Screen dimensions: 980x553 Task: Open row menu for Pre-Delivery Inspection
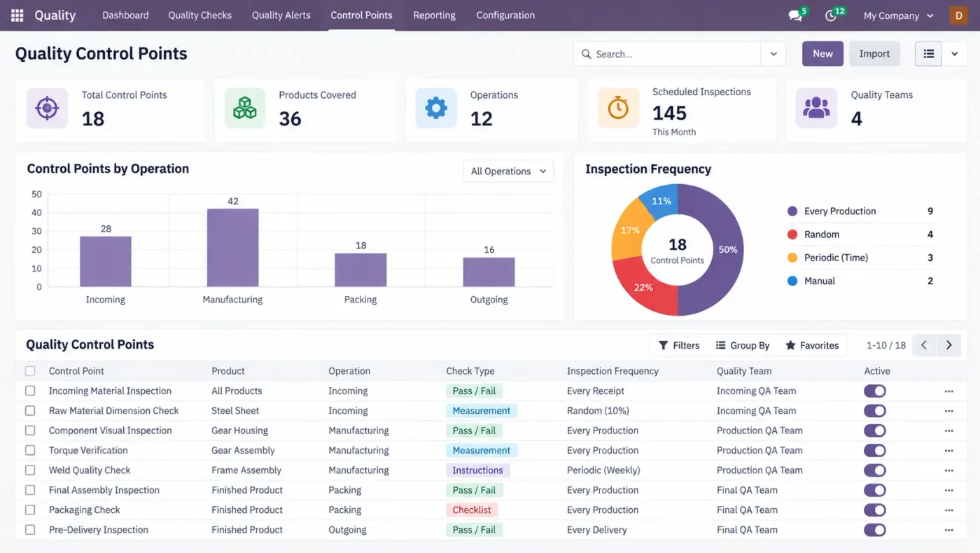pos(949,530)
